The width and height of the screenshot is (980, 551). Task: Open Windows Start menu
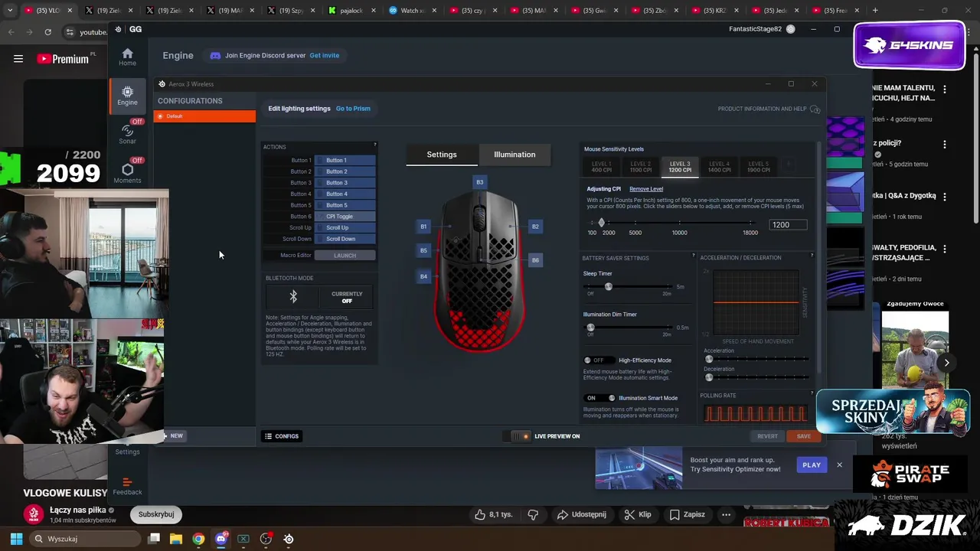[16, 539]
